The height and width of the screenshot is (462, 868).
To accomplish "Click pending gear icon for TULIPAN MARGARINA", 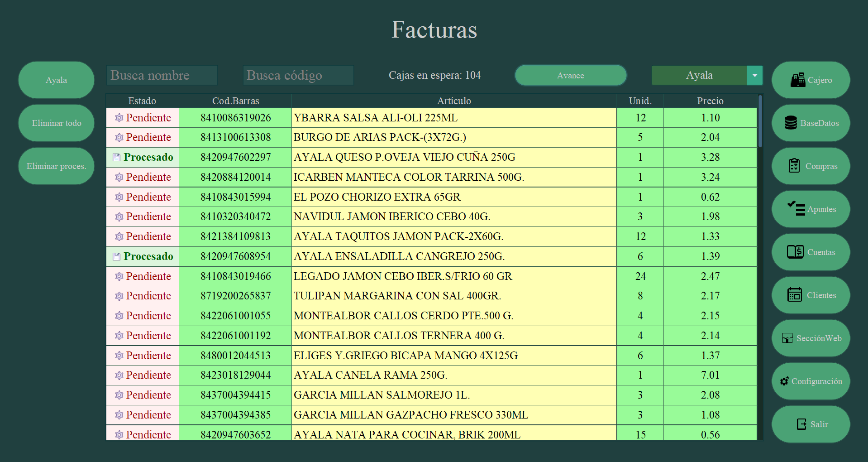I will click(x=119, y=296).
